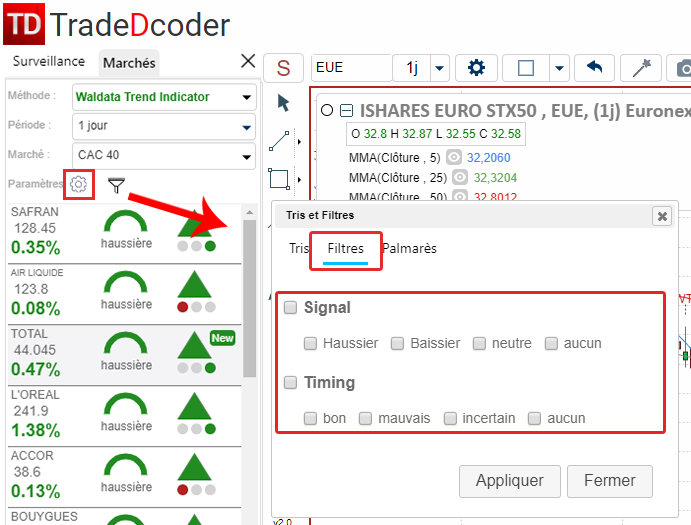Click ACCOR green triangle icon

[194, 467]
